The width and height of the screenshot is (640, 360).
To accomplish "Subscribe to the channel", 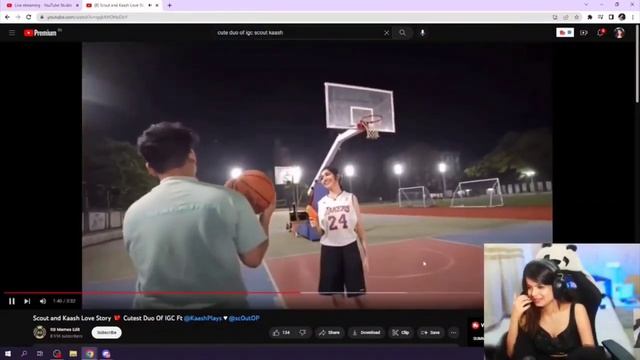I will point(107,333).
